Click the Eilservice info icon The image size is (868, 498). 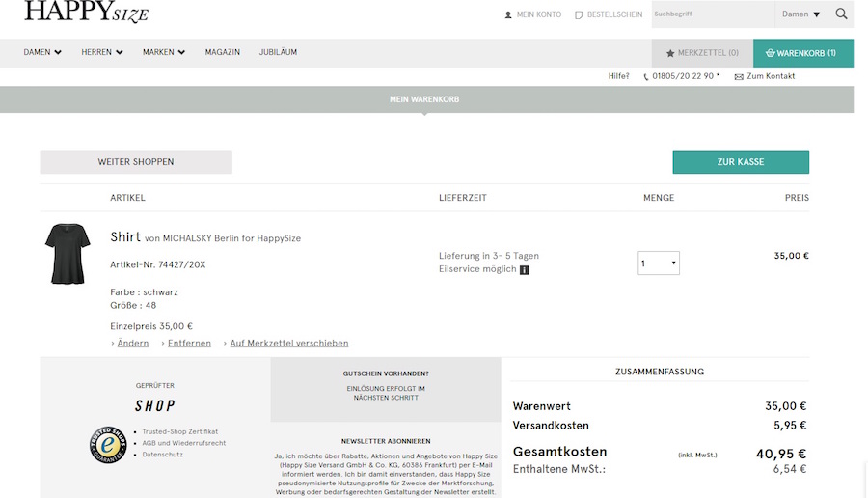coord(524,270)
